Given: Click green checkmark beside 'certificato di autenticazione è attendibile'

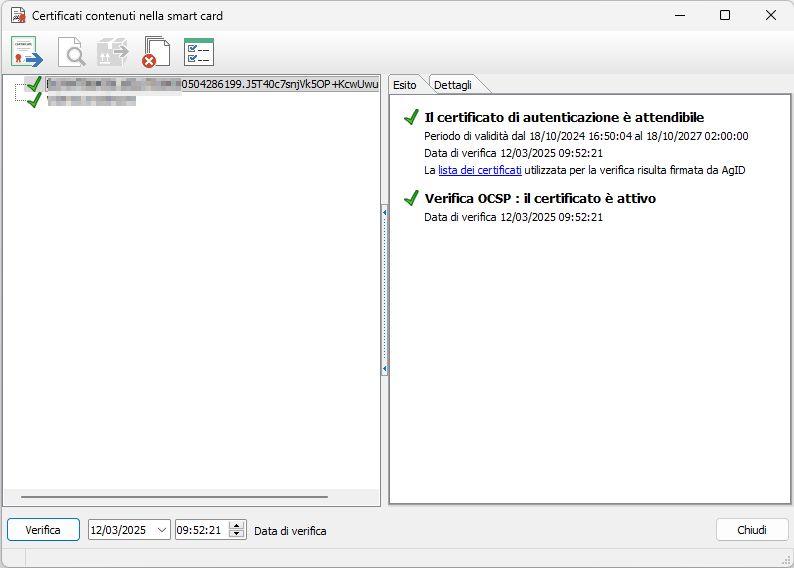Looking at the screenshot, I should [410, 118].
